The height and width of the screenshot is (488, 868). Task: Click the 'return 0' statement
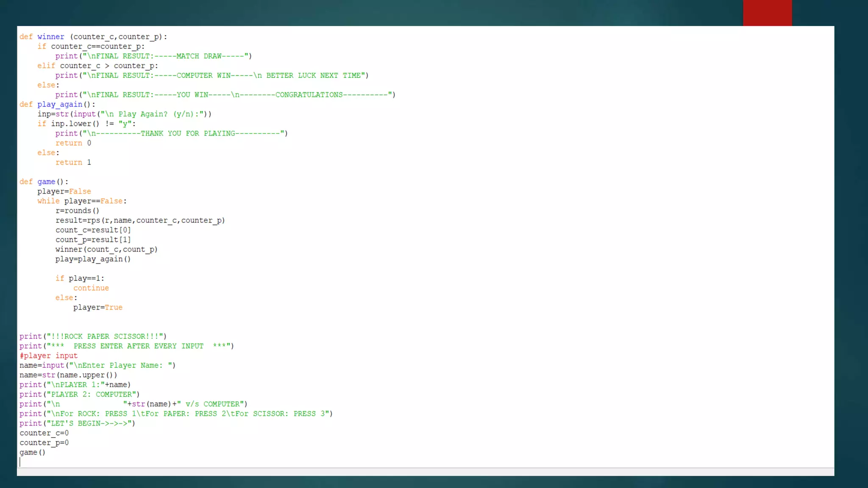pyautogui.click(x=73, y=143)
